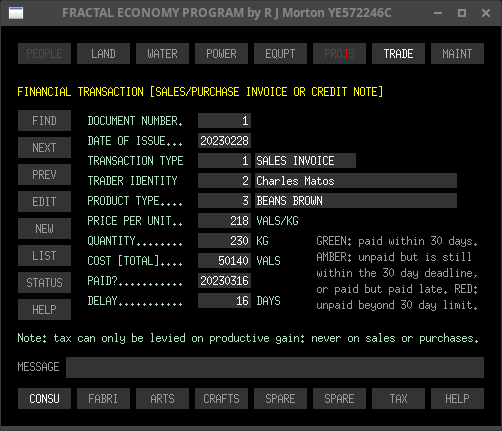Open the LIST of transactions
The height and width of the screenshot is (431, 502).
click(44, 255)
